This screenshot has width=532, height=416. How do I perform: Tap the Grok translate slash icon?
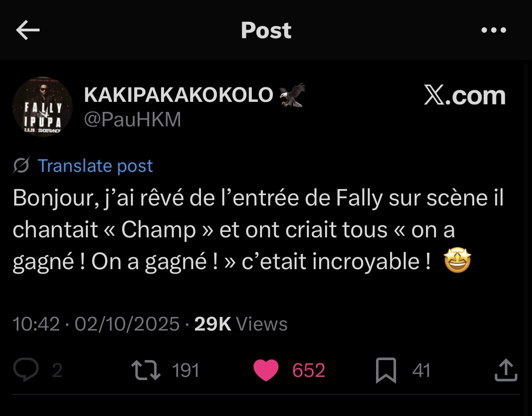coord(22,166)
